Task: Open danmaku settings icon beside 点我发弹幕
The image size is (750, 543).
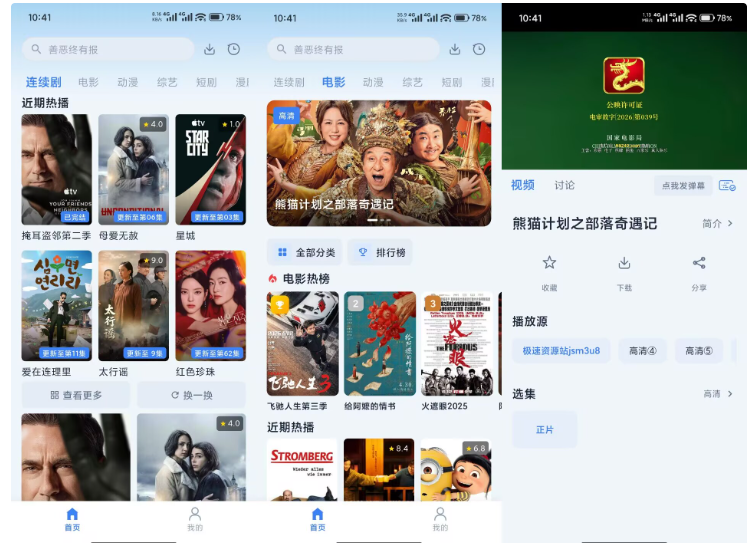Action: (x=727, y=186)
